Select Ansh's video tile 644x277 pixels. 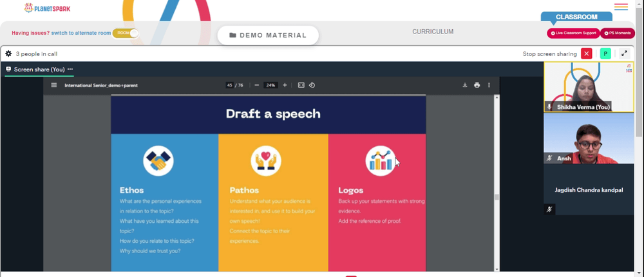pyautogui.click(x=589, y=138)
